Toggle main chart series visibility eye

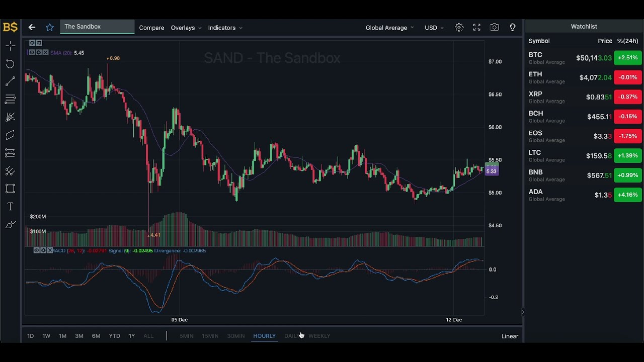[32, 43]
